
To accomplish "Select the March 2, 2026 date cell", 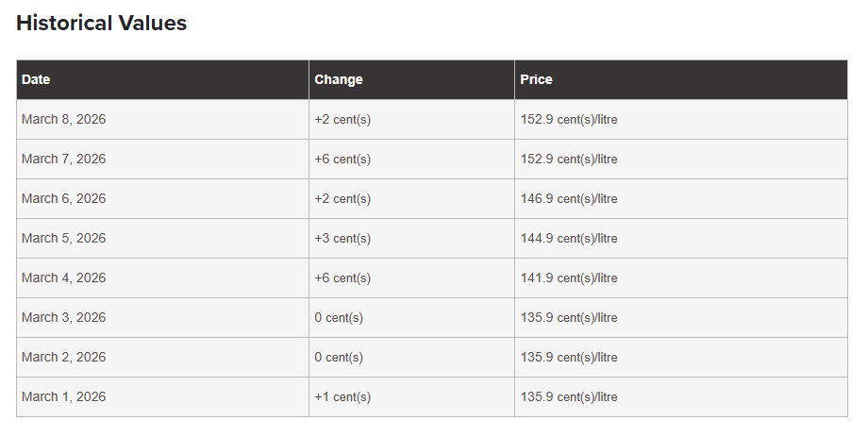I will (x=63, y=358).
